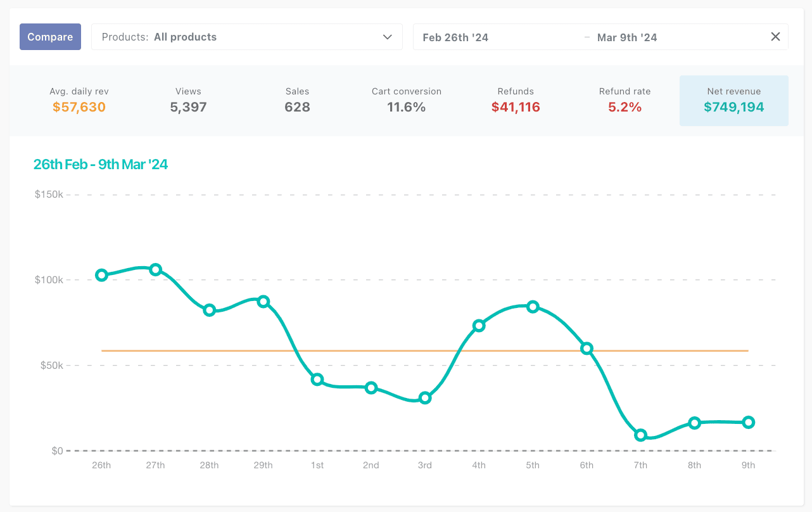Switch to the Views metric

(x=188, y=101)
